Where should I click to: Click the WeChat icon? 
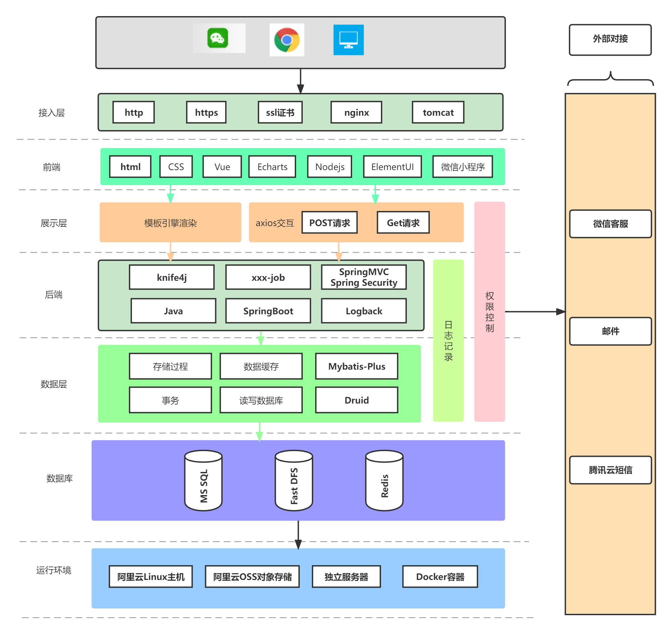tap(217, 38)
